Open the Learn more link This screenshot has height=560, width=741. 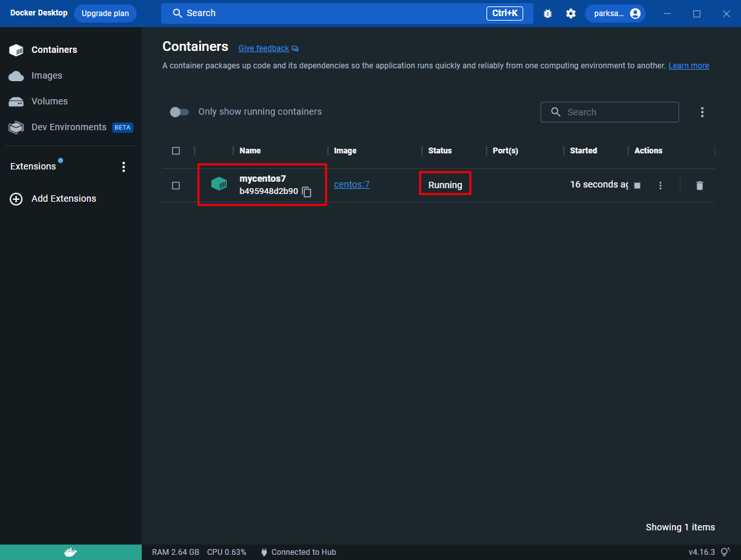(x=689, y=66)
